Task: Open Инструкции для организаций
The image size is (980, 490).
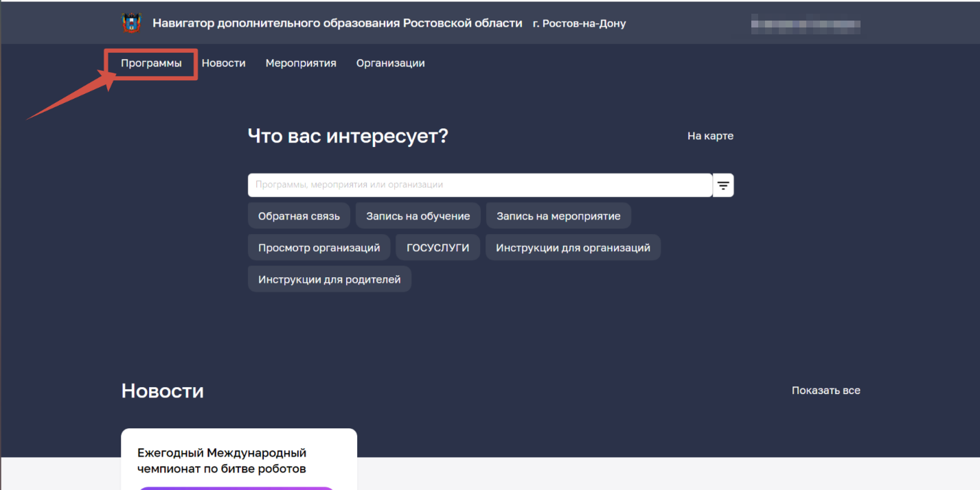Action: 573,248
